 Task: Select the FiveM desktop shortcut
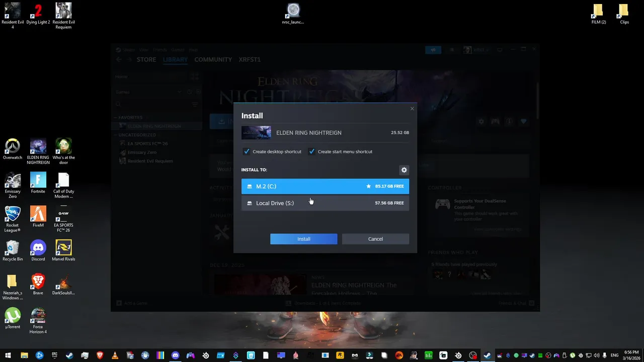pos(38,216)
